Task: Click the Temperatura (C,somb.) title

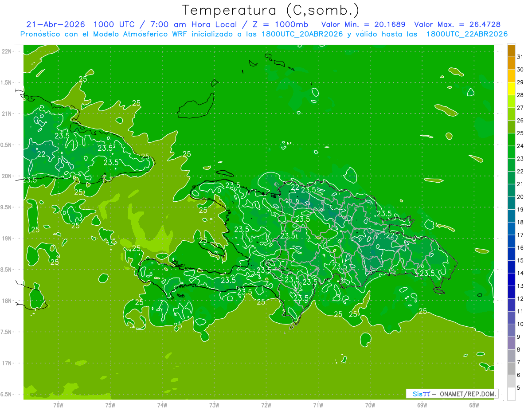Action: click(271, 10)
